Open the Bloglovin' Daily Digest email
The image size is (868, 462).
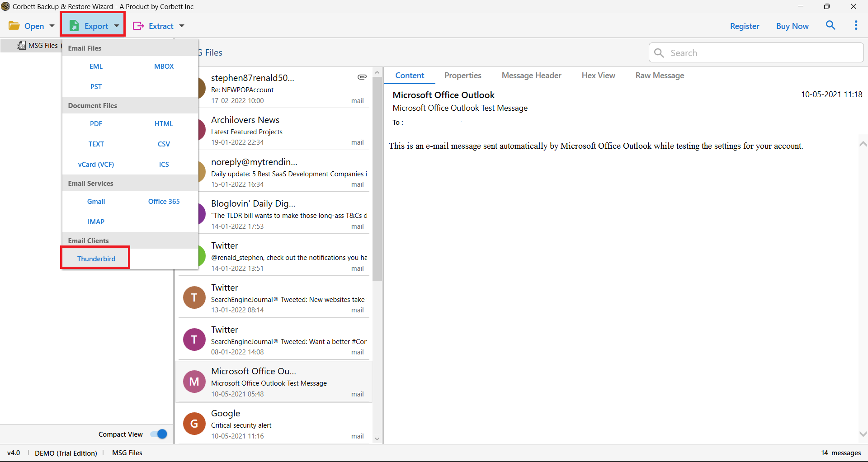[284, 214]
